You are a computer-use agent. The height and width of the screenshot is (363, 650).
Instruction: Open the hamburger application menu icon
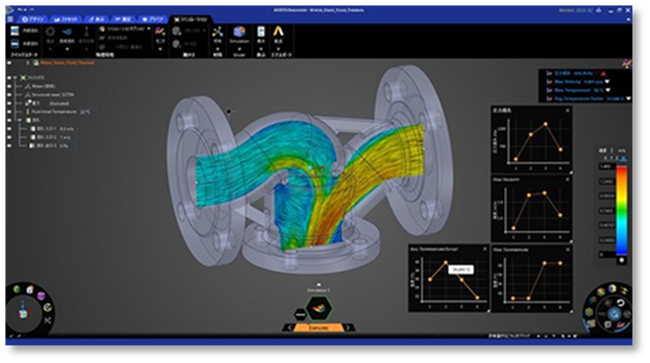10,19
